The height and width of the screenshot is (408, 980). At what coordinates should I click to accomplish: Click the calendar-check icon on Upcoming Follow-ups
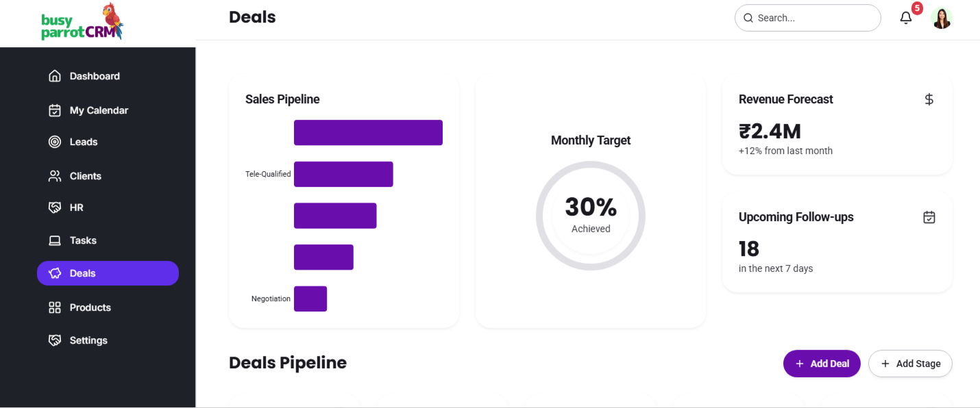pyautogui.click(x=929, y=217)
